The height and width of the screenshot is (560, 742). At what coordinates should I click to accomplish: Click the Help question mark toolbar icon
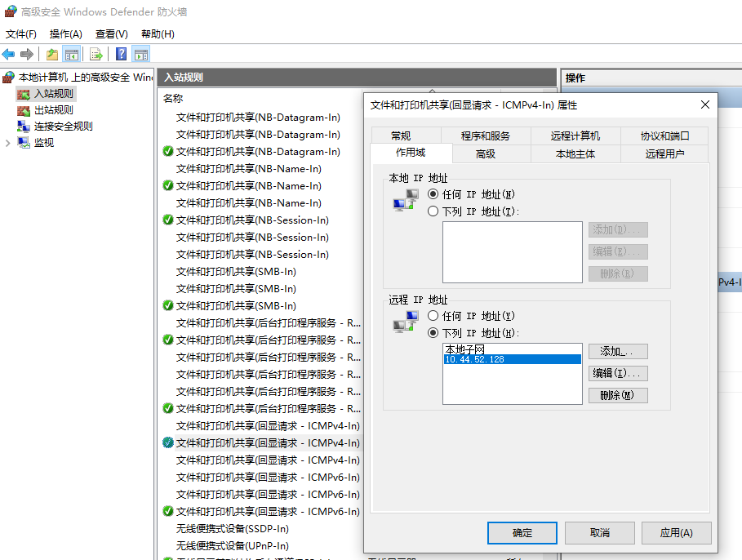point(121,55)
